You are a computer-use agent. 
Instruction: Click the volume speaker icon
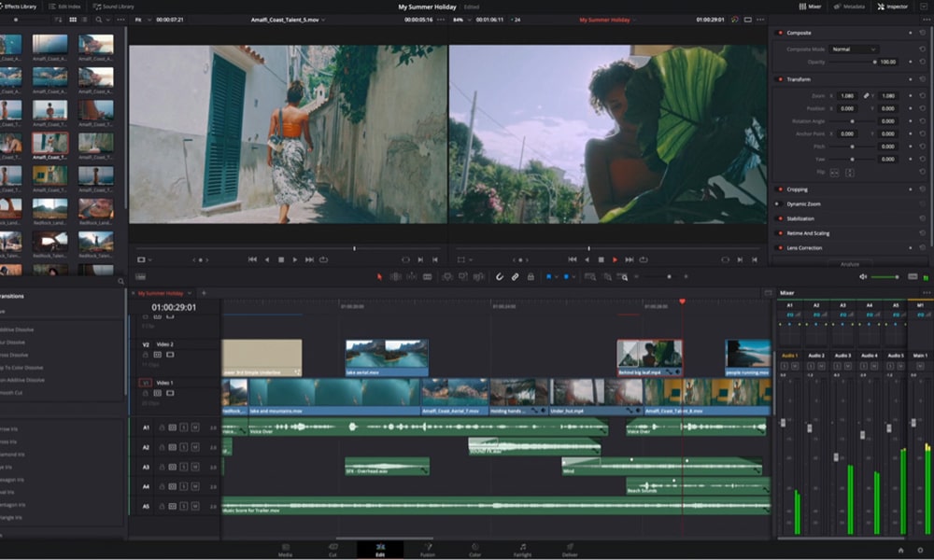point(862,276)
